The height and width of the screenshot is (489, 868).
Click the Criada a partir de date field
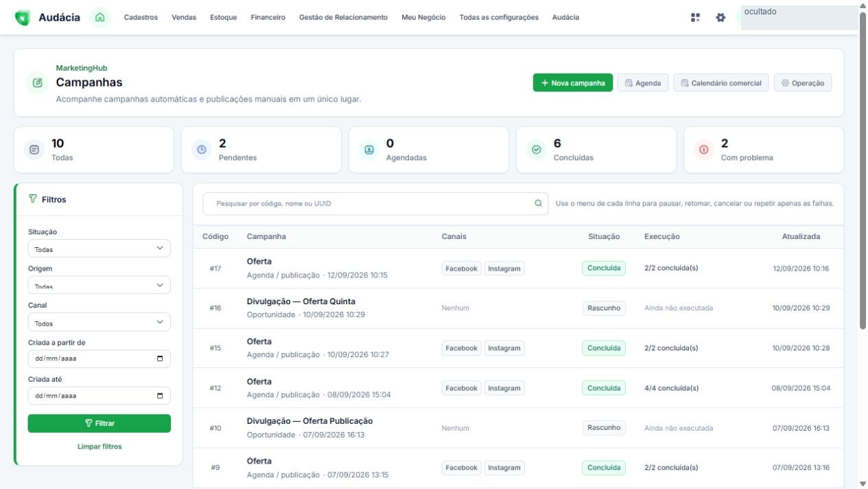[99, 359]
